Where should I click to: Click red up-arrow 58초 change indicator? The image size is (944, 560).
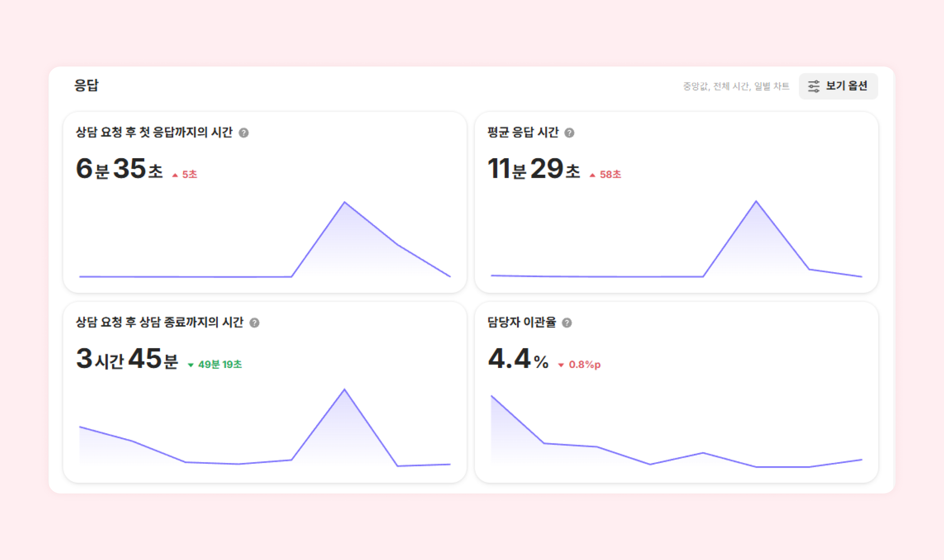(x=605, y=174)
